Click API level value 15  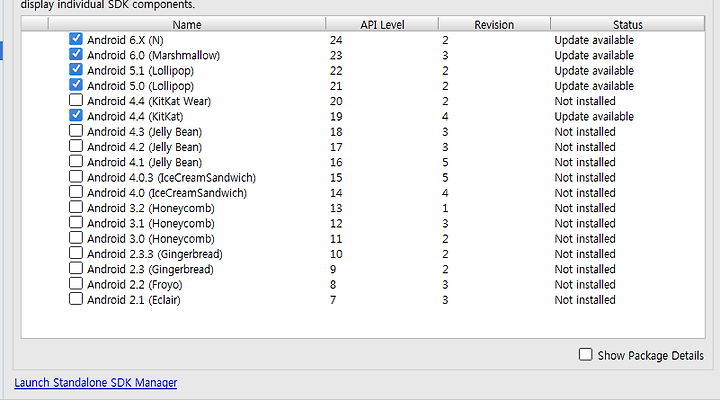(336, 178)
